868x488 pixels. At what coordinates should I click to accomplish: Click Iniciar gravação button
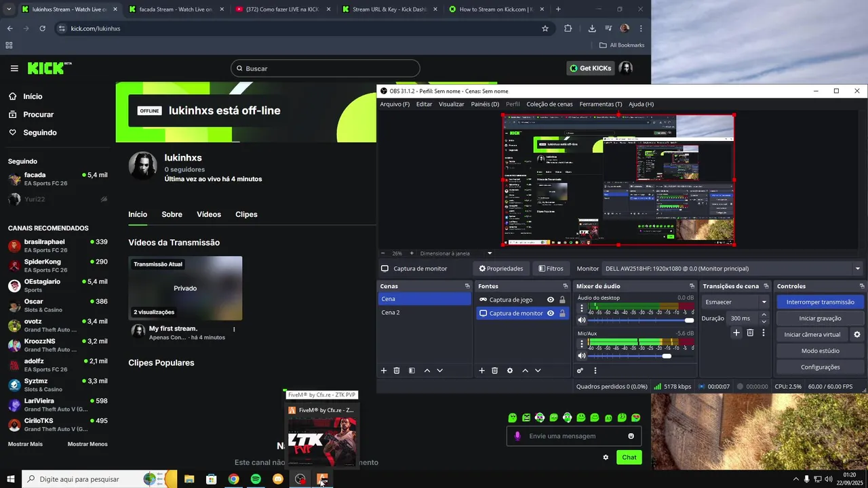click(x=820, y=319)
